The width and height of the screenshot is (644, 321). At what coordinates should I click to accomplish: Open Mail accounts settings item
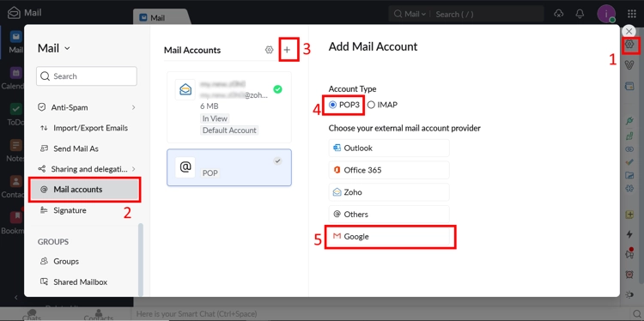click(85, 189)
